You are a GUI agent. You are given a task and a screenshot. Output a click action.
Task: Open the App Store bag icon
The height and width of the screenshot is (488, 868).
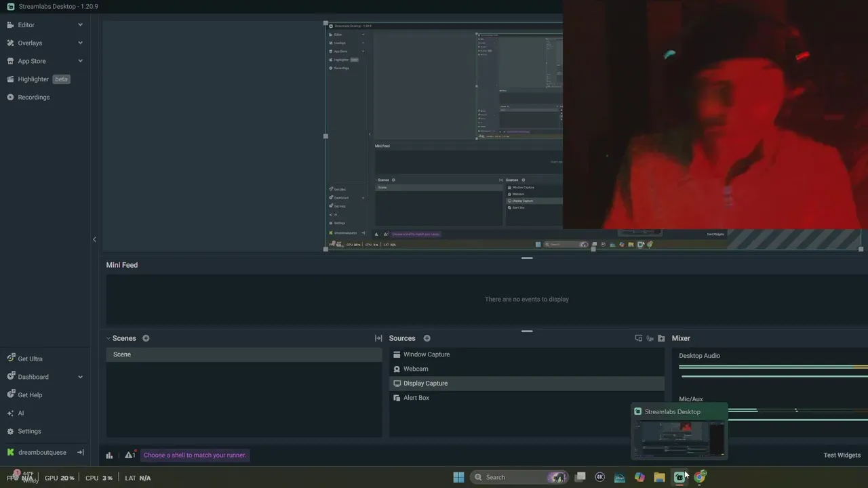pyautogui.click(x=10, y=61)
